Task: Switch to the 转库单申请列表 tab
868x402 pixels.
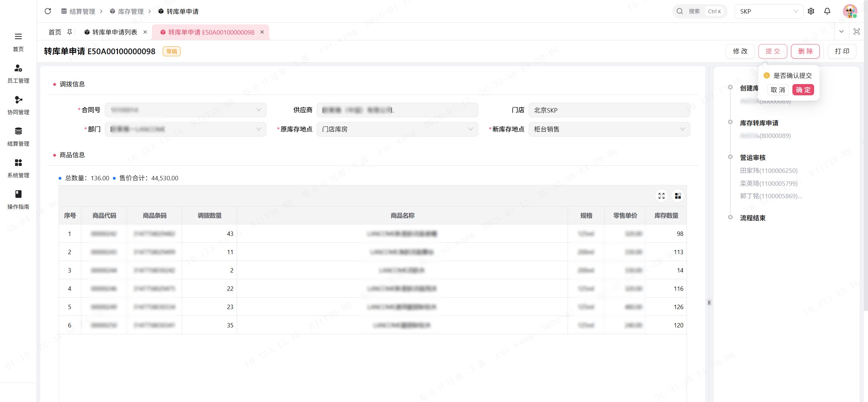Action: click(115, 32)
